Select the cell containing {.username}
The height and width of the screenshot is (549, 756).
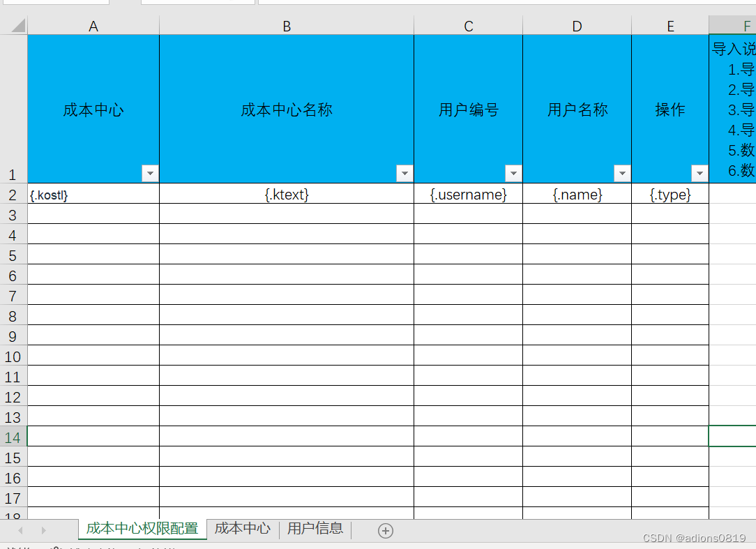click(467, 195)
